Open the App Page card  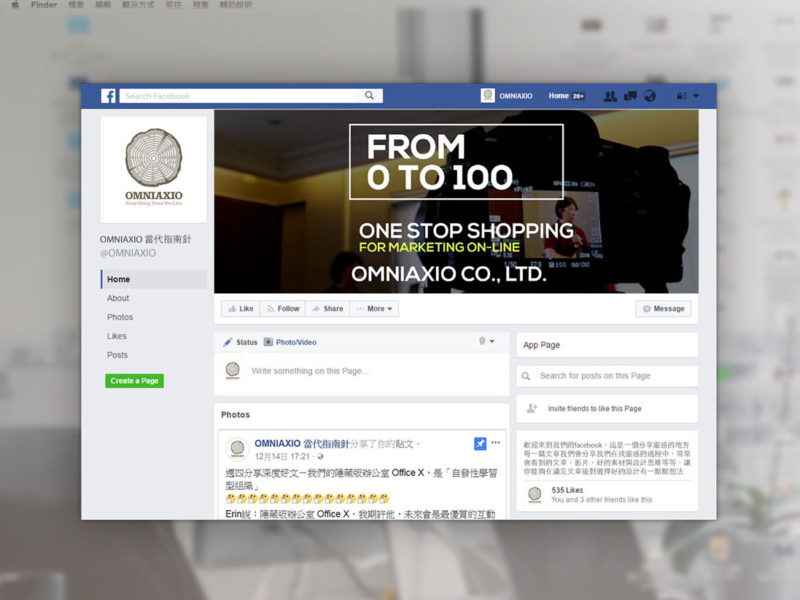click(607, 345)
